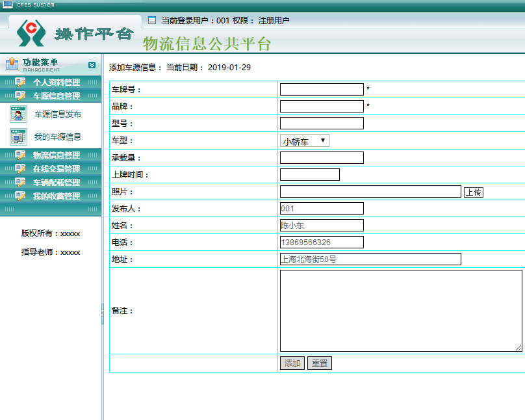
Task: Click the 重置 reset button
Action: [320, 363]
